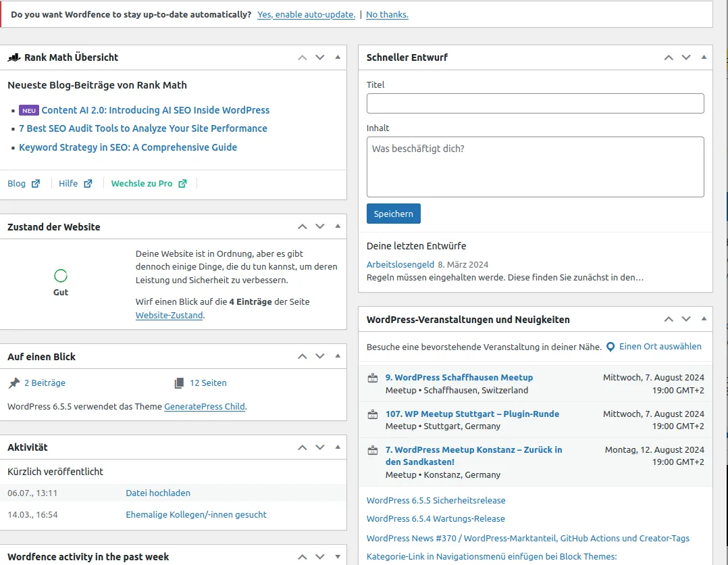The height and width of the screenshot is (565, 728).
Task: Open Content AI 2.0 blog post
Action: click(x=155, y=110)
